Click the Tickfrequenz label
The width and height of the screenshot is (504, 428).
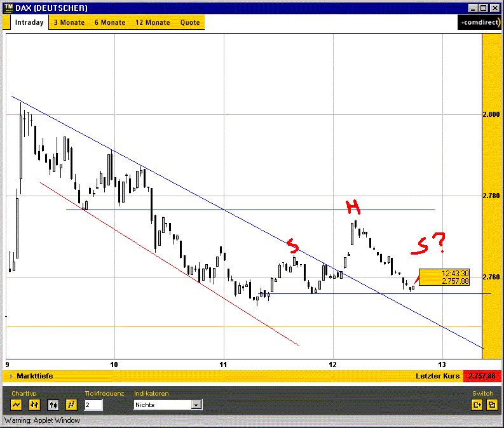tap(104, 393)
